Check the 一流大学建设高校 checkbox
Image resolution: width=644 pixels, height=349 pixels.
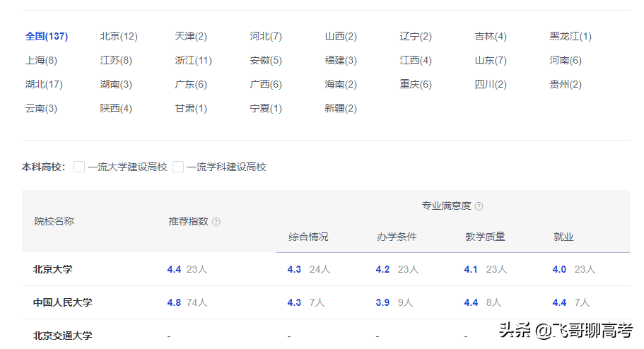pos(79,167)
